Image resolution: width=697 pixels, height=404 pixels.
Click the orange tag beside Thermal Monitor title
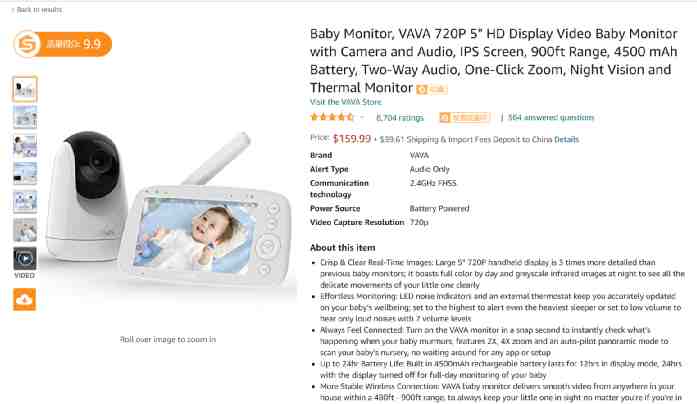432,89
